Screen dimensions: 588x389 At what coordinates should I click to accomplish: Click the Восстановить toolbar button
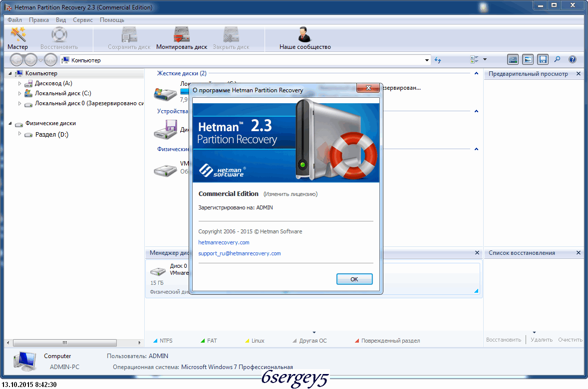tap(59, 38)
